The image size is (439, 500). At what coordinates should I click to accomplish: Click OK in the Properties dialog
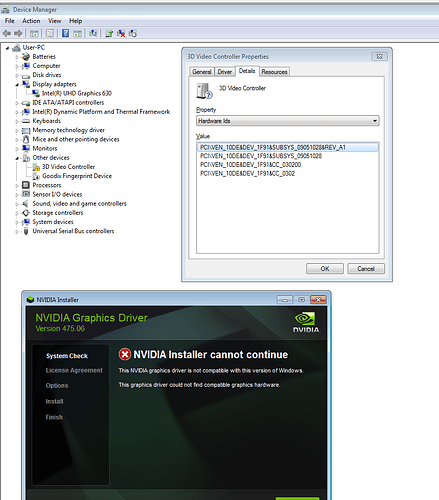click(325, 269)
